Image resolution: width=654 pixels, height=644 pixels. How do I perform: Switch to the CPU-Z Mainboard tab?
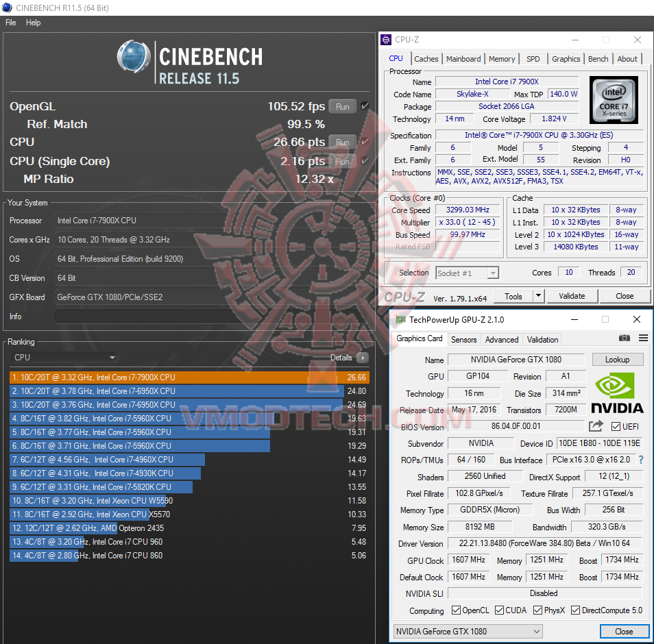coord(463,59)
